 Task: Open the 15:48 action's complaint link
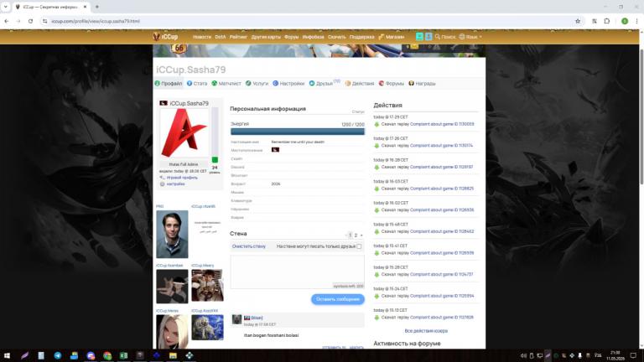pyautogui.click(x=442, y=231)
